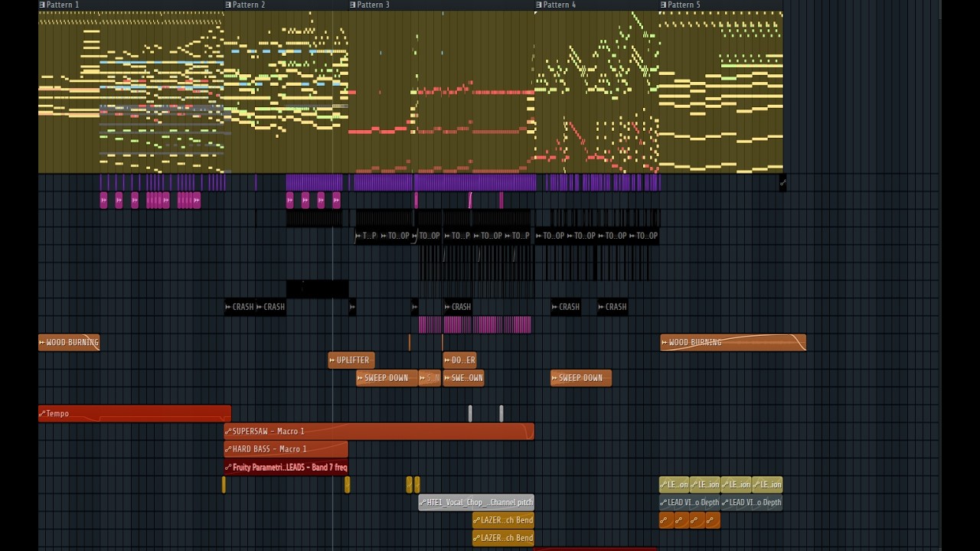Select the Pattern 4 clip header

597,5
